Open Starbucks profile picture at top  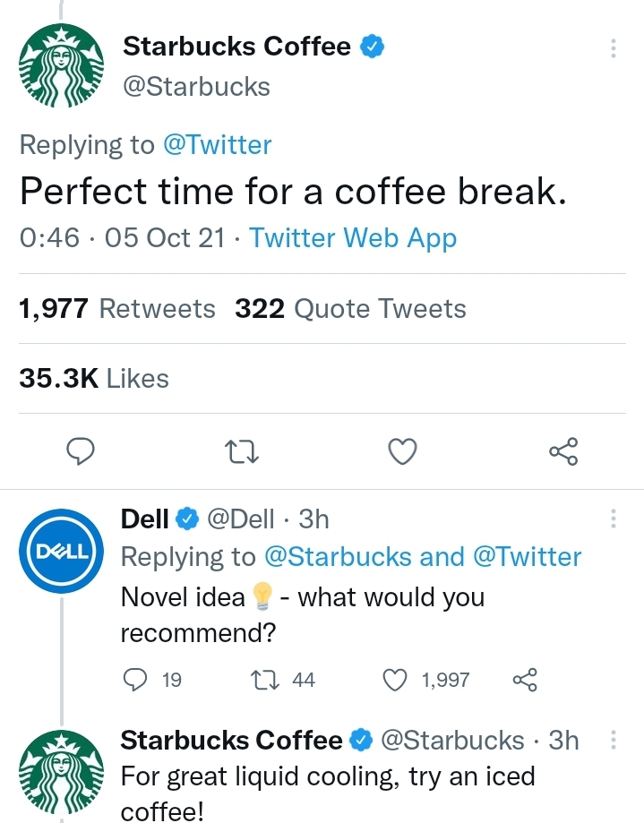62,65
